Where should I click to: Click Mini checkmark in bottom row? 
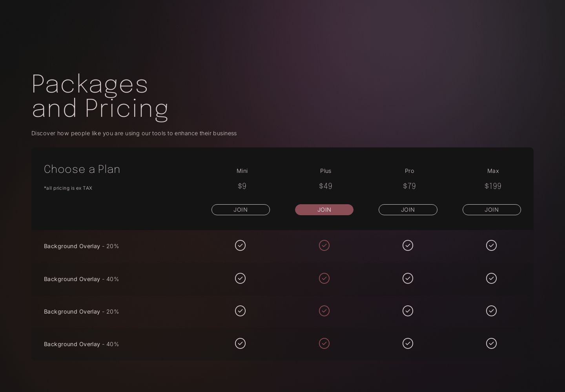240,343
